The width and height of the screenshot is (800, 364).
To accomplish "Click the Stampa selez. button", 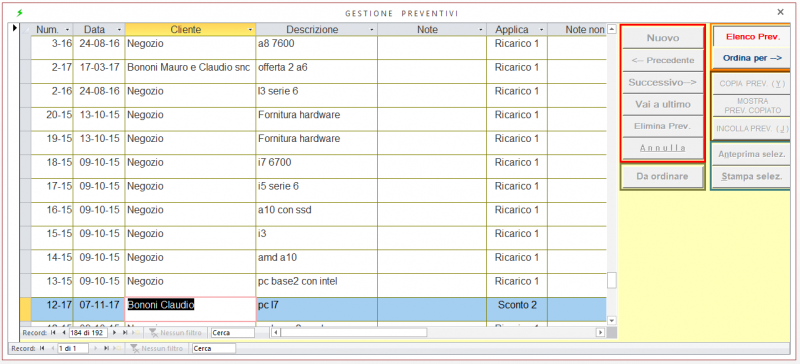I will coord(752,177).
